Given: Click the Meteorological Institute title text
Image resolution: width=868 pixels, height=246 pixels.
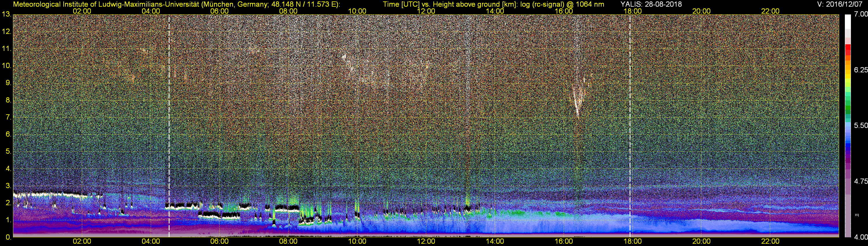Looking at the screenshot, I should click(x=176, y=4).
